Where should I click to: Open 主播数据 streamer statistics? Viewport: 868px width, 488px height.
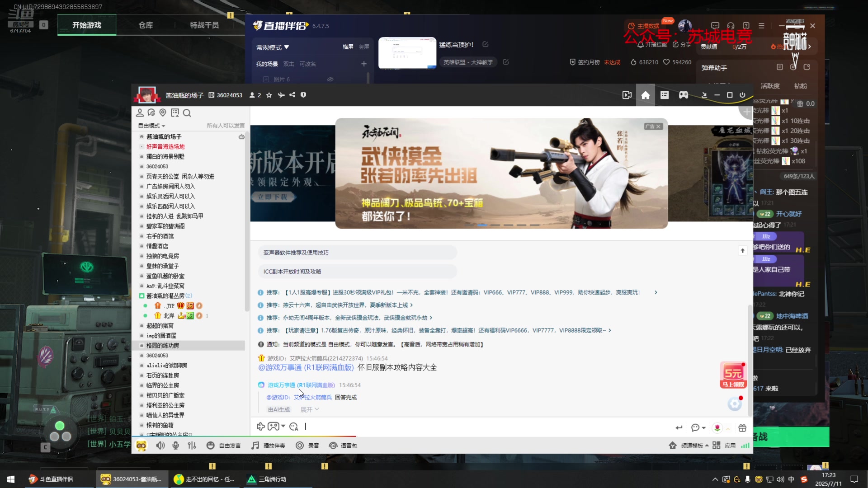(x=644, y=26)
